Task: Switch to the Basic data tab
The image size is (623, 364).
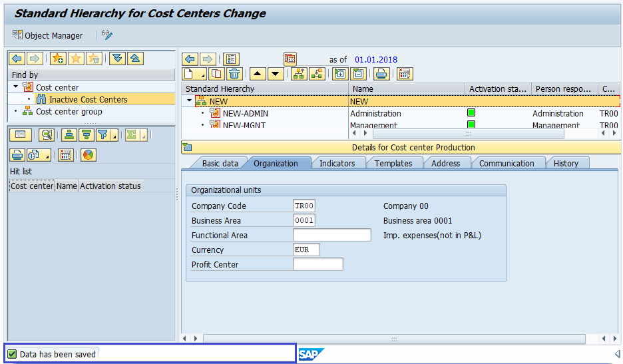Action: pyautogui.click(x=220, y=163)
